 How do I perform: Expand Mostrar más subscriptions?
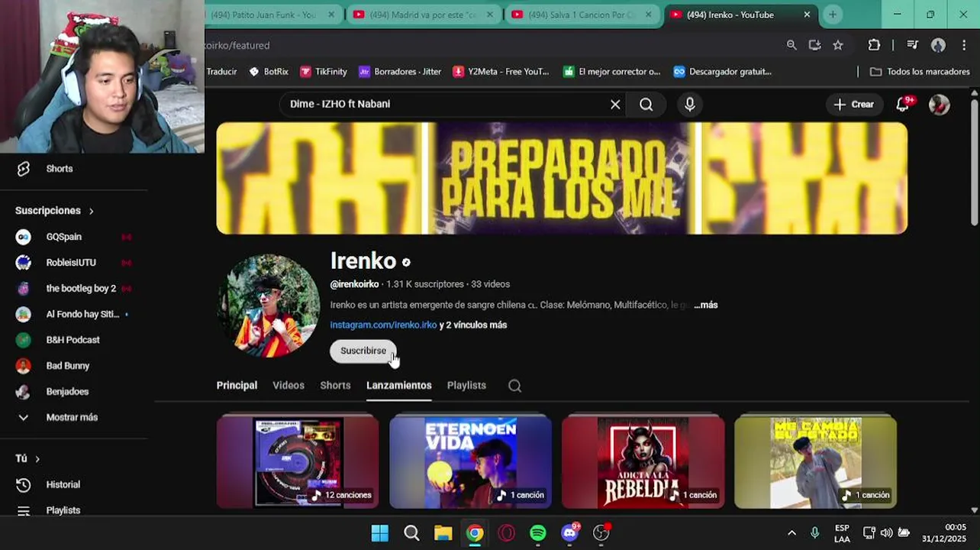pos(72,417)
